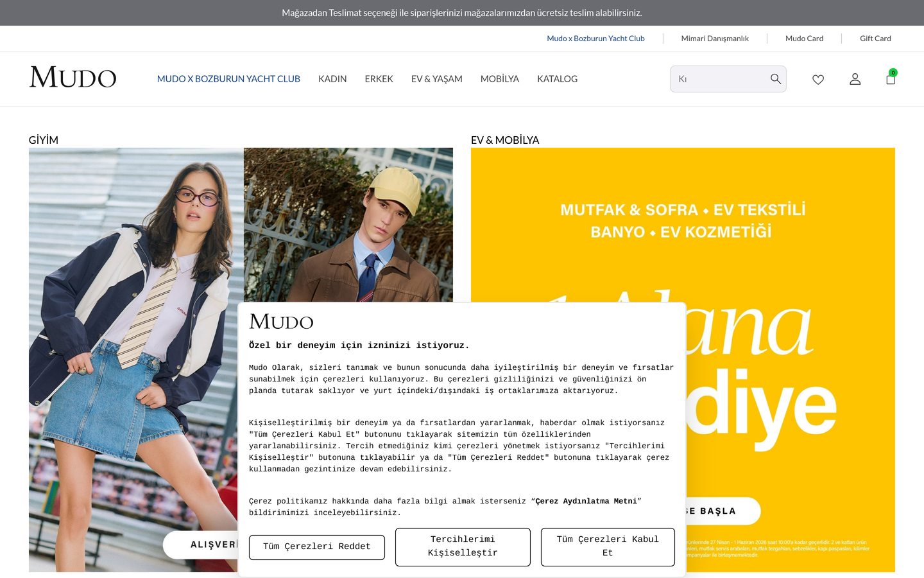Open the user account icon
The width and height of the screenshot is (924, 578).
click(x=855, y=79)
